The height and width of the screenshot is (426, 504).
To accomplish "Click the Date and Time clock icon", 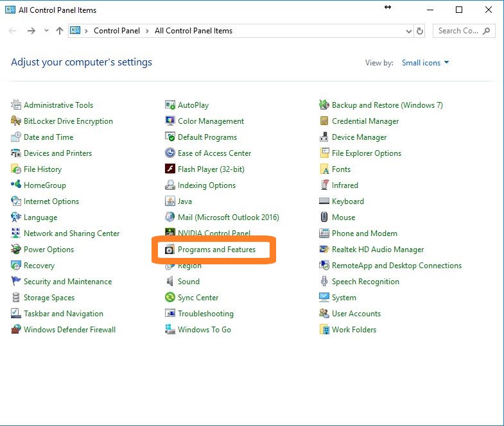I will click(x=16, y=137).
